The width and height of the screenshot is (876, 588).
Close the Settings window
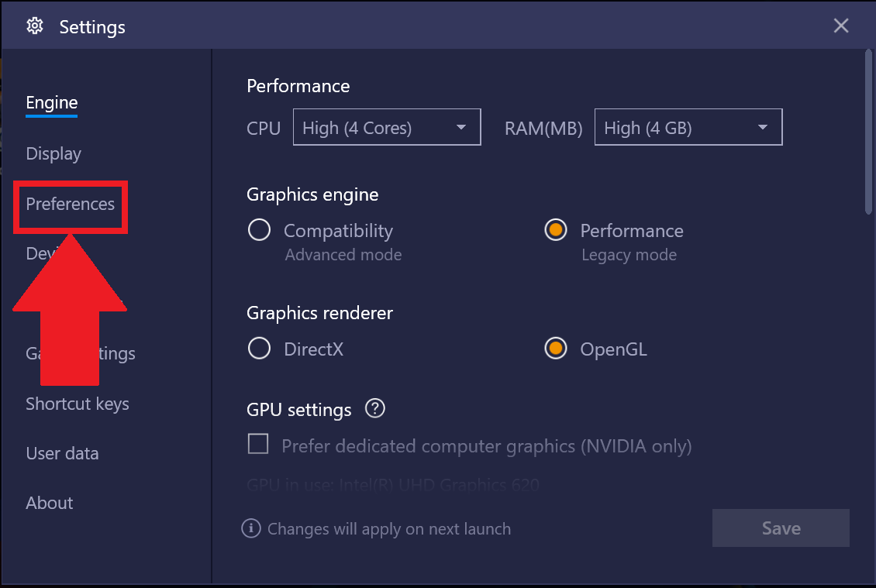point(841,26)
